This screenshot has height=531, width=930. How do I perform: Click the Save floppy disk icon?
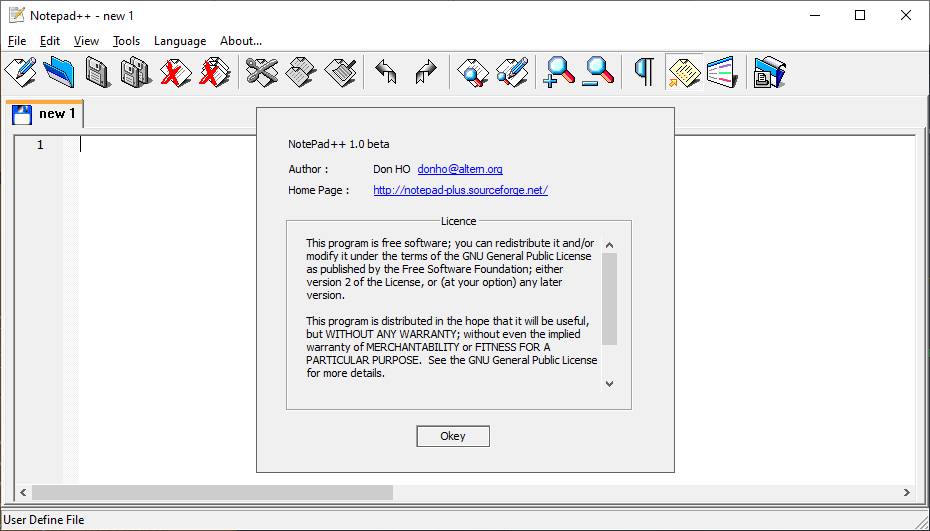pyautogui.click(x=97, y=72)
